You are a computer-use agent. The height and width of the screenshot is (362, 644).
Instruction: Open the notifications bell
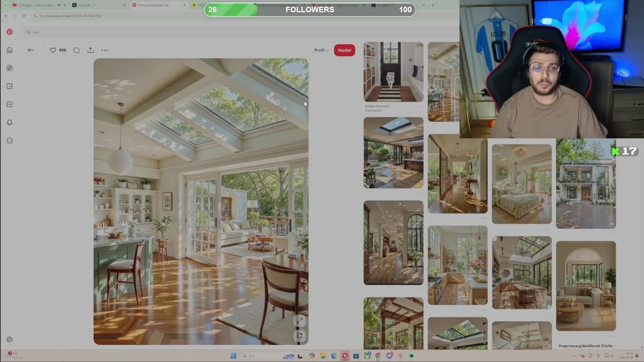pyautogui.click(x=10, y=122)
